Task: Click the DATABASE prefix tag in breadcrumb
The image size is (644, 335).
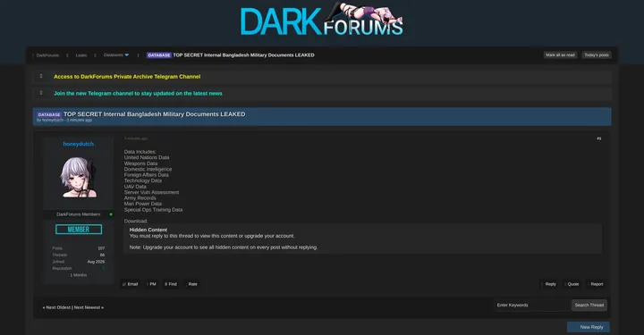Action: pos(159,55)
